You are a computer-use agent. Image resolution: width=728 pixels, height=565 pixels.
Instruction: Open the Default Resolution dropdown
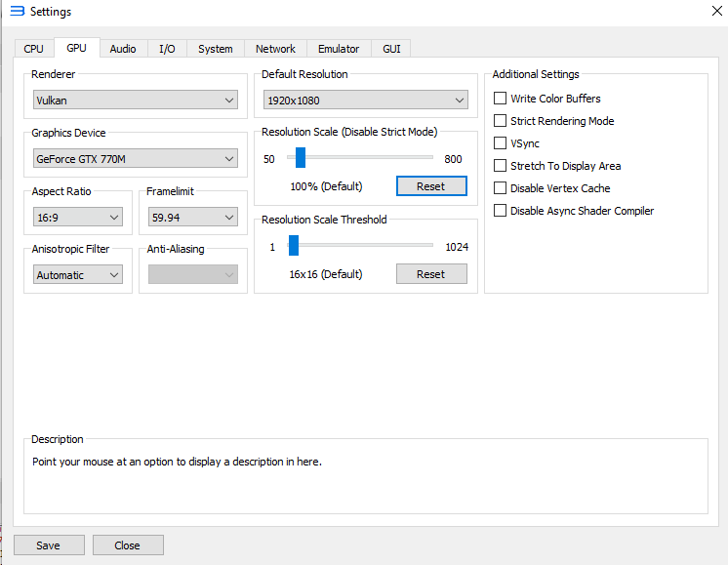(365, 101)
